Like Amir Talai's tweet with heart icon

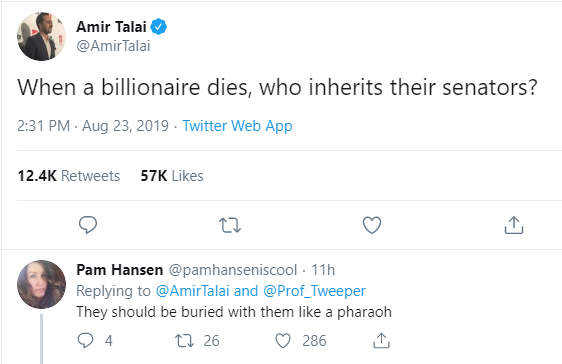click(372, 225)
